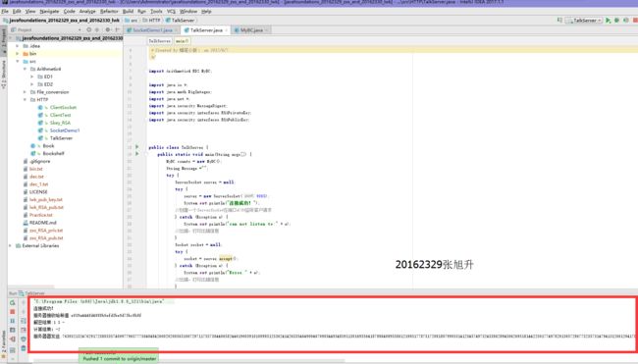The height and width of the screenshot is (364, 638).
Task: Run TalkServer with coverage
Action: (x=626, y=21)
